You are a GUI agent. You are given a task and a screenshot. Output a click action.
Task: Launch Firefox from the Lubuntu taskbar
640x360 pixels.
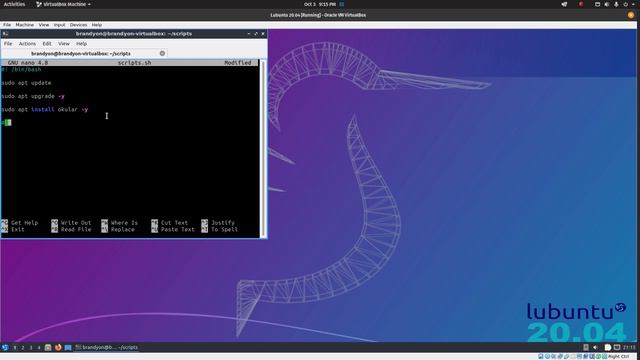58,347
